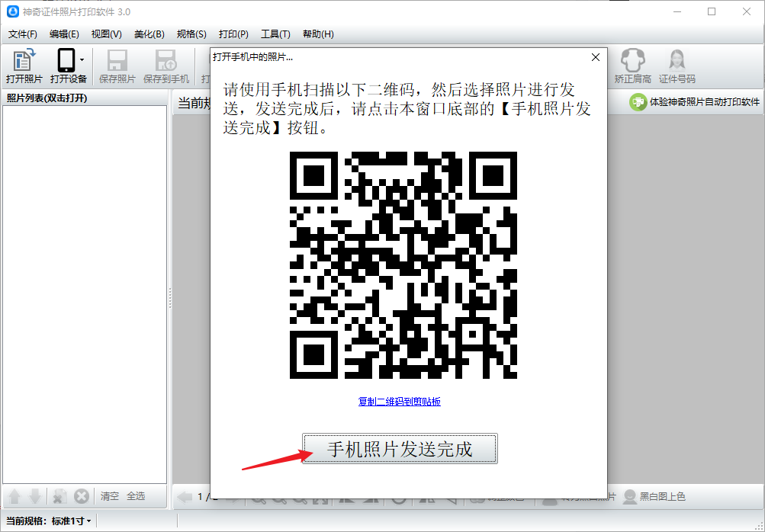Click the 全选 select-all button
Screen dimensions: 765x532
pos(136,496)
